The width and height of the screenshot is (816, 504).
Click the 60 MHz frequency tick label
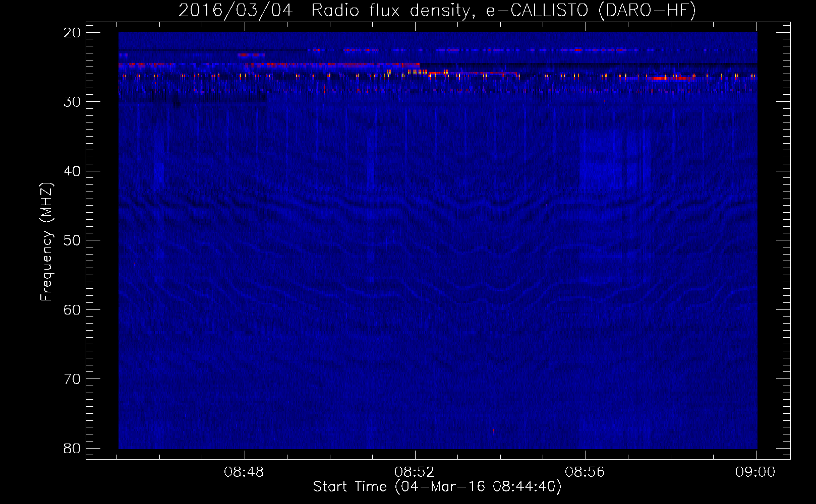(72, 310)
